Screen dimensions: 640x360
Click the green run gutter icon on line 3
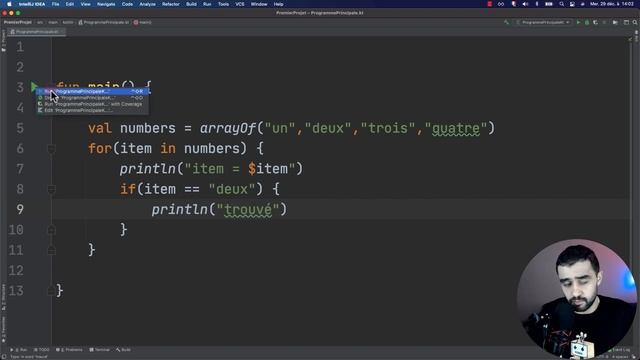(x=34, y=87)
